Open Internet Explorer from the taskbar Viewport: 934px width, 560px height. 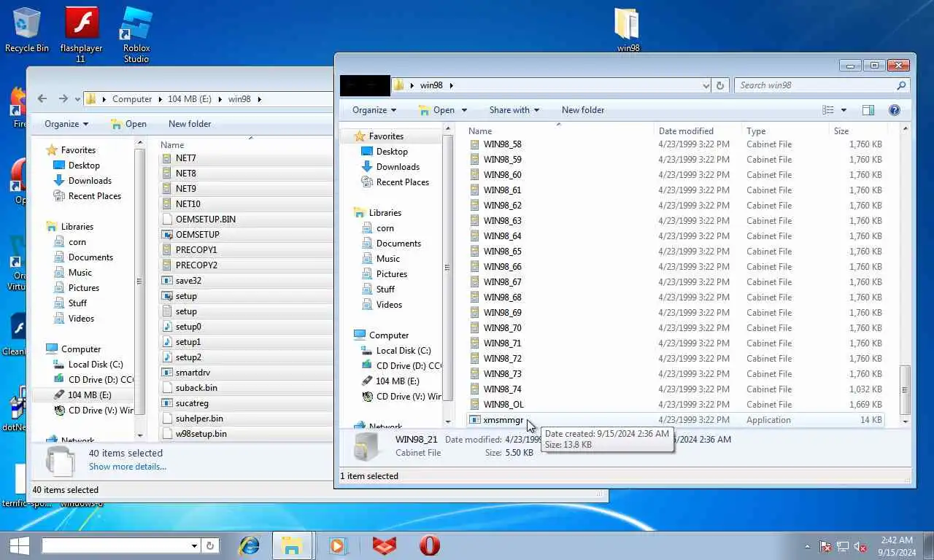coord(250,545)
